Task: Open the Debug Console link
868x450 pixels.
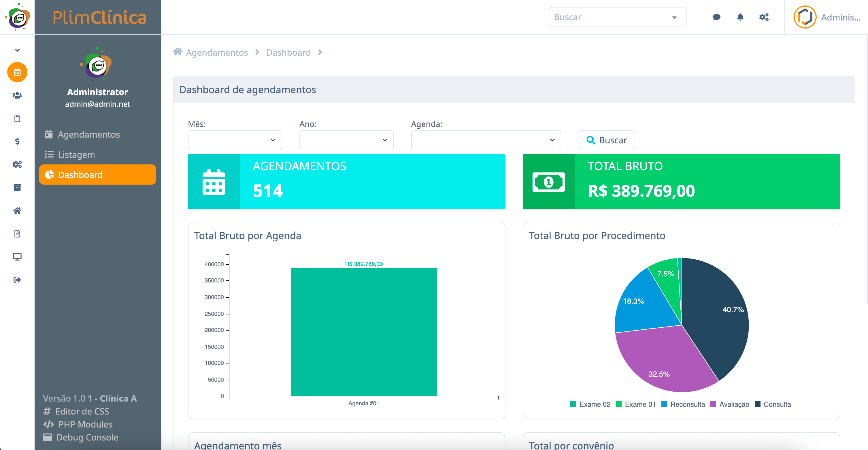Action: (x=80, y=437)
